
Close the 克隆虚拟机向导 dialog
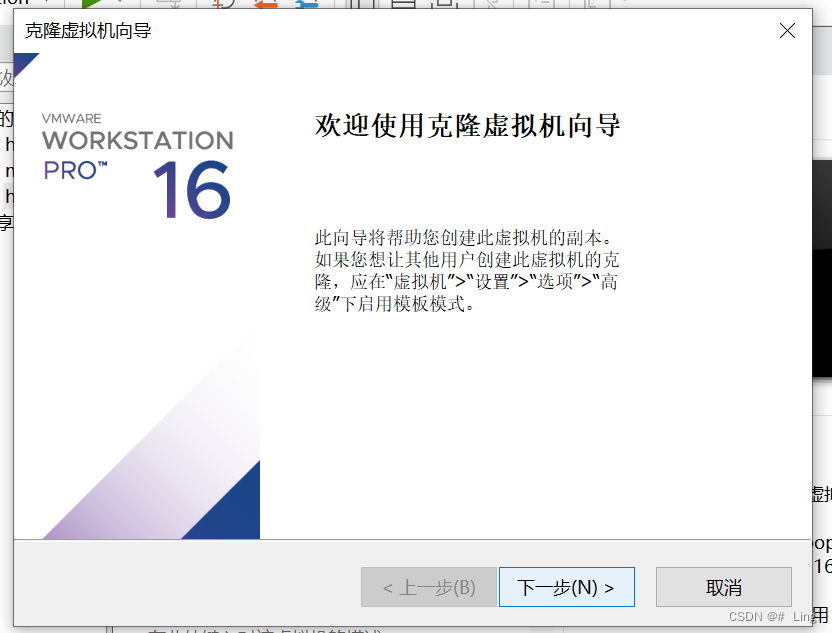tap(787, 31)
